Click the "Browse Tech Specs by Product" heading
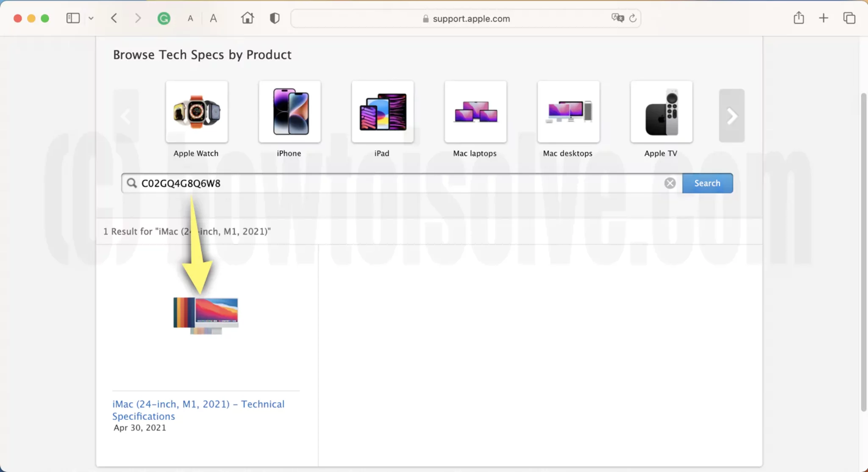 click(202, 55)
